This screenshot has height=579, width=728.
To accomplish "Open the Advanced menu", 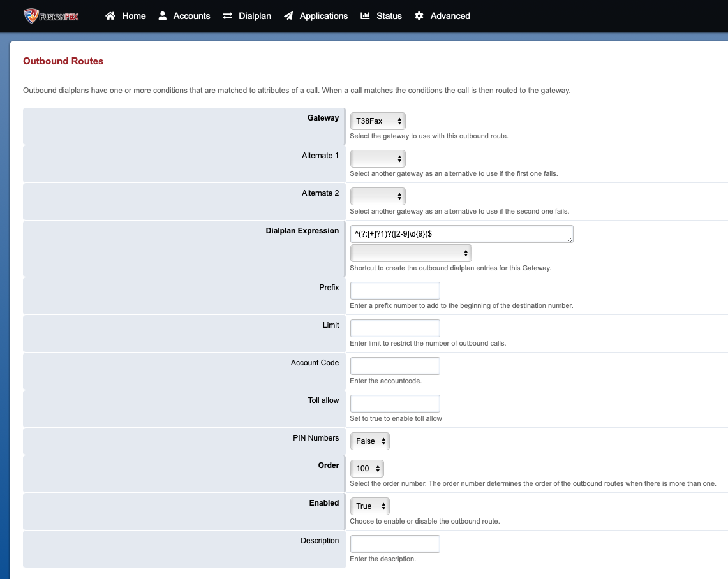I will tap(450, 16).
